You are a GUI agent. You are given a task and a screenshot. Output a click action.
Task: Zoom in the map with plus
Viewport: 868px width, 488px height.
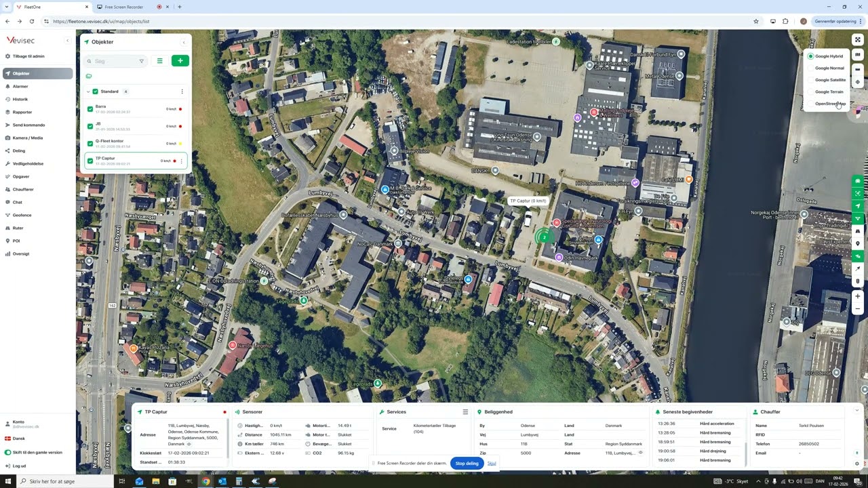tap(858, 296)
